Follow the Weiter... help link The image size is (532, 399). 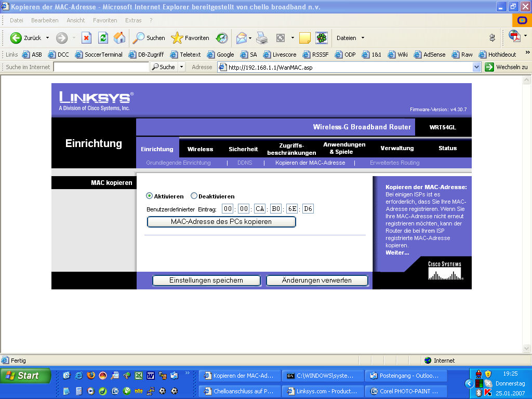(x=397, y=252)
